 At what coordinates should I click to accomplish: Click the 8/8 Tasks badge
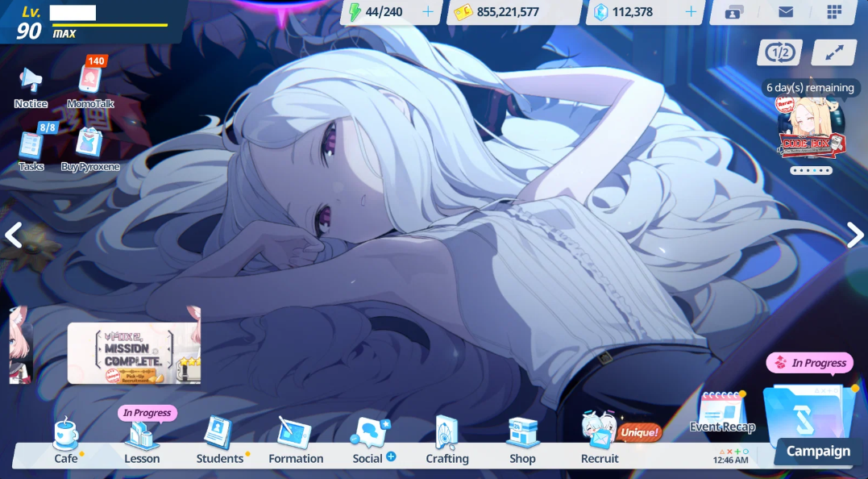point(48,127)
